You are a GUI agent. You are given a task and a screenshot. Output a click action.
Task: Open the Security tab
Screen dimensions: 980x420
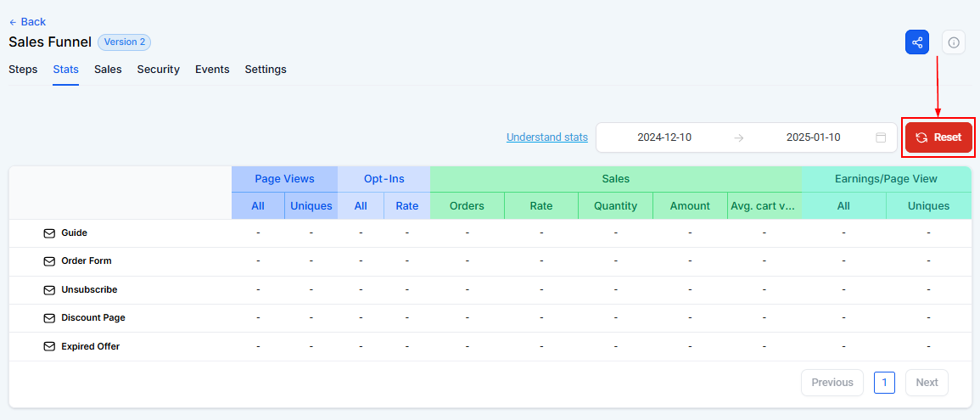pos(159,70)
